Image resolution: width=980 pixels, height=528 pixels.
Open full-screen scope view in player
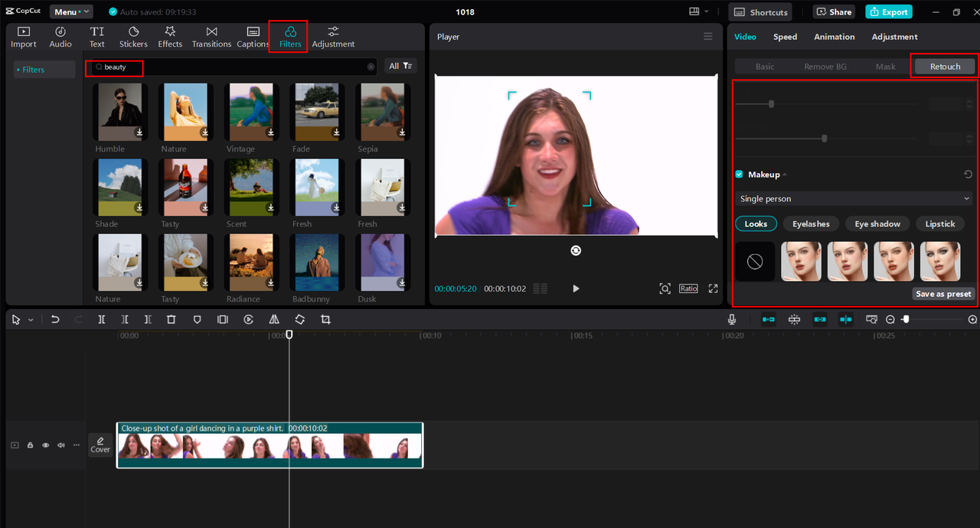pyautogui.click(x=665, y=288)
